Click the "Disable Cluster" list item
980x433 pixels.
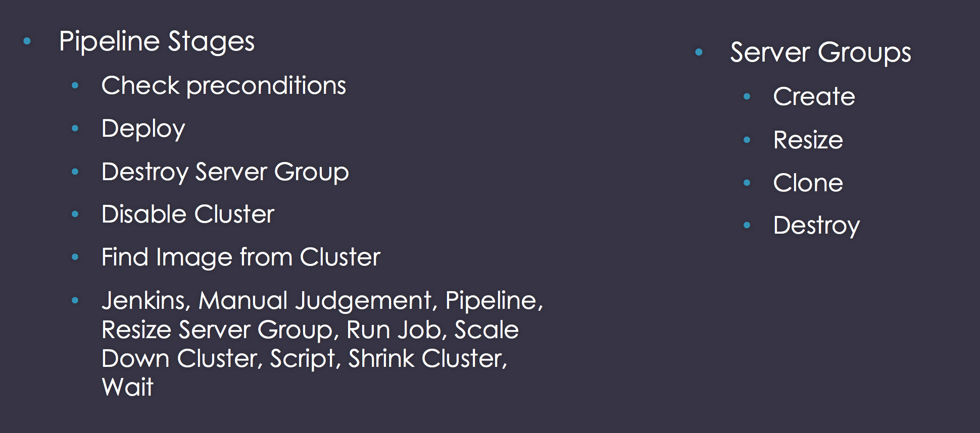[187, 214]
